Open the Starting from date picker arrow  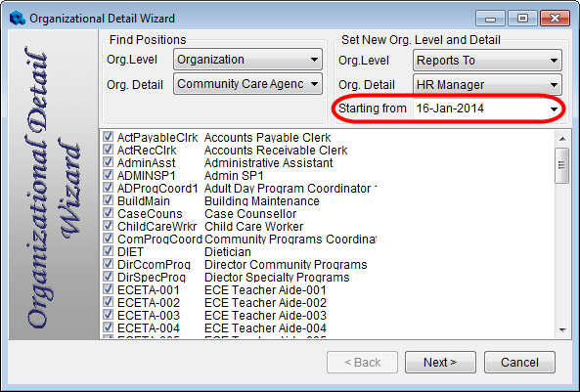554,109
